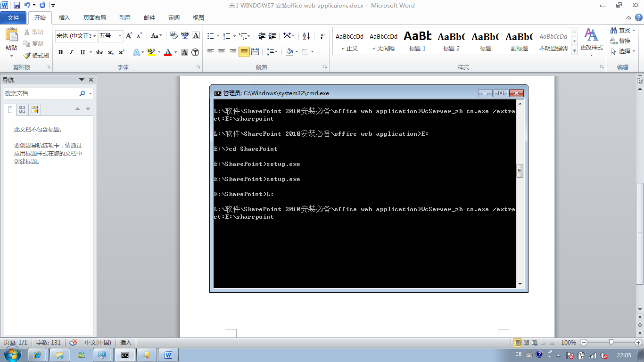Show or hide paragraph marks

[322, 36]
